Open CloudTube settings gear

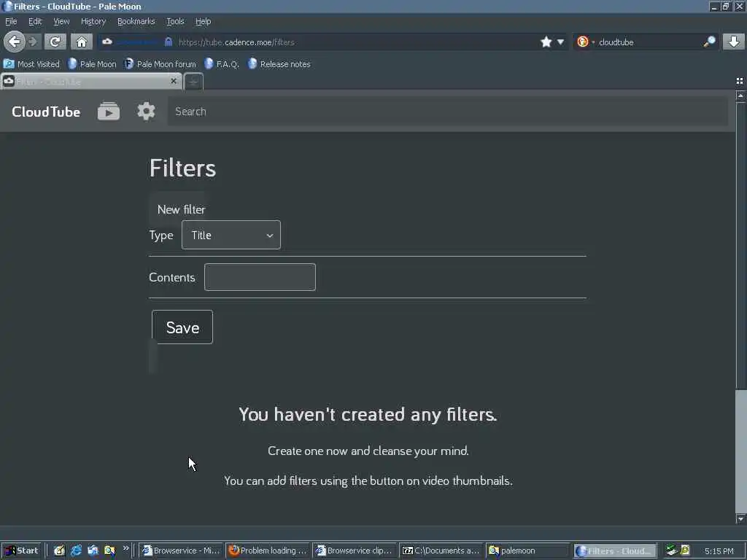[x=146, y=112]
